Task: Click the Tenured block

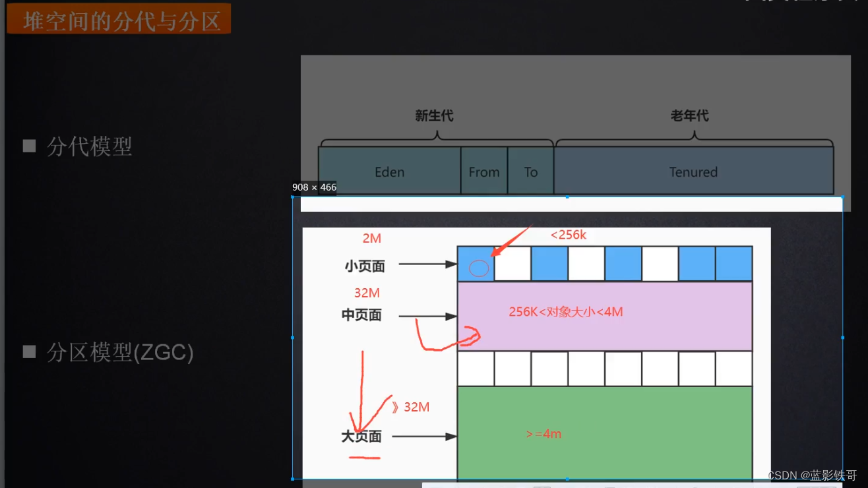Action: [x=693, y=171]
